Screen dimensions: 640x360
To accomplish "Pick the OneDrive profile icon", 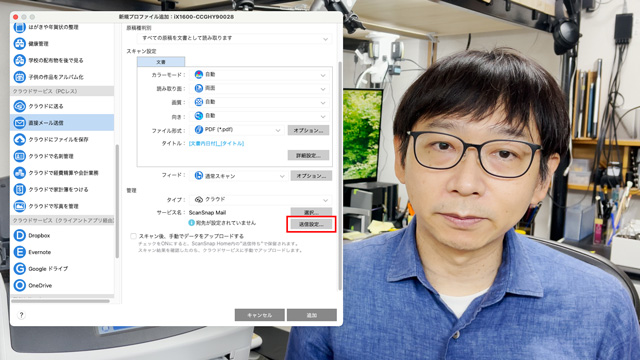I will [x=20, y=285].
